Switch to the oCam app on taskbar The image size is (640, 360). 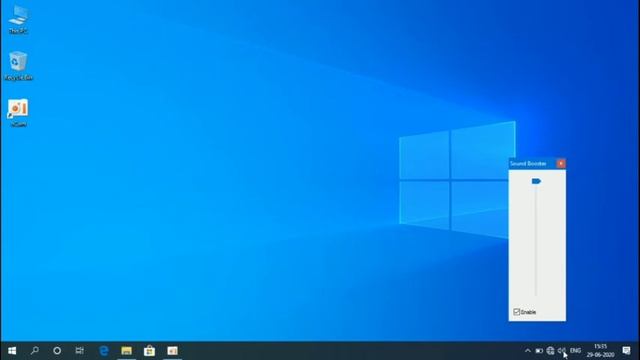pyautogui.click(x=172, y=351)
